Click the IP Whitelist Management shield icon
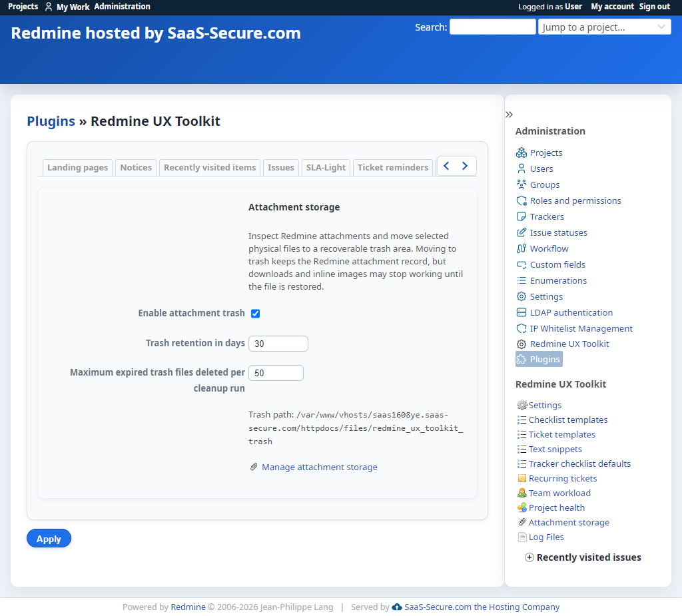The height and width of the screenshot is (616, 682). 521,328
